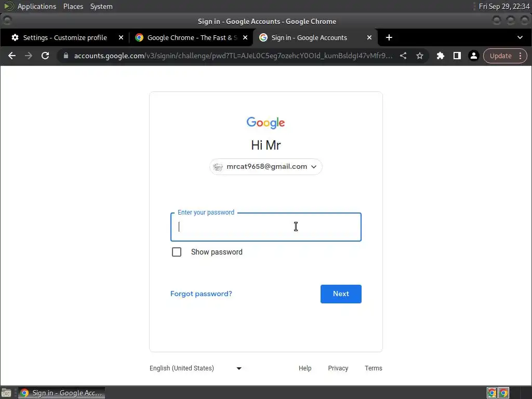Switch to Google Chrome - The Fast tab
This screenshot has height=399, width=532.
point(191,37)
